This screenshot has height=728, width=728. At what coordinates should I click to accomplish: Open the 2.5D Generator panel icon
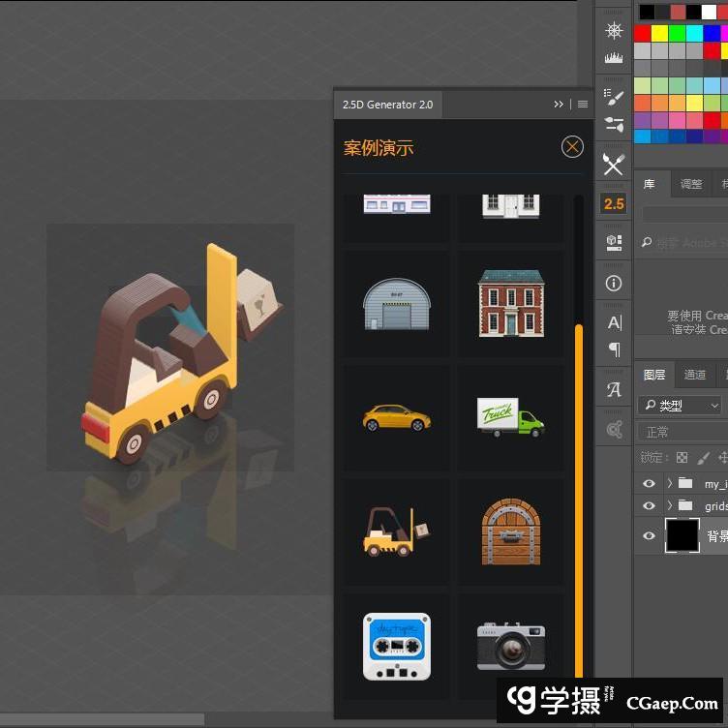tap(614, 203)
